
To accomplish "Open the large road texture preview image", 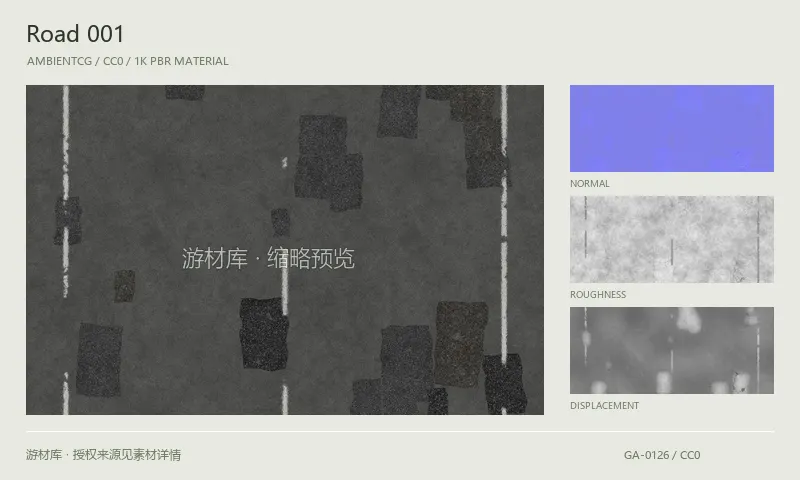I will [x=285, y=249].
